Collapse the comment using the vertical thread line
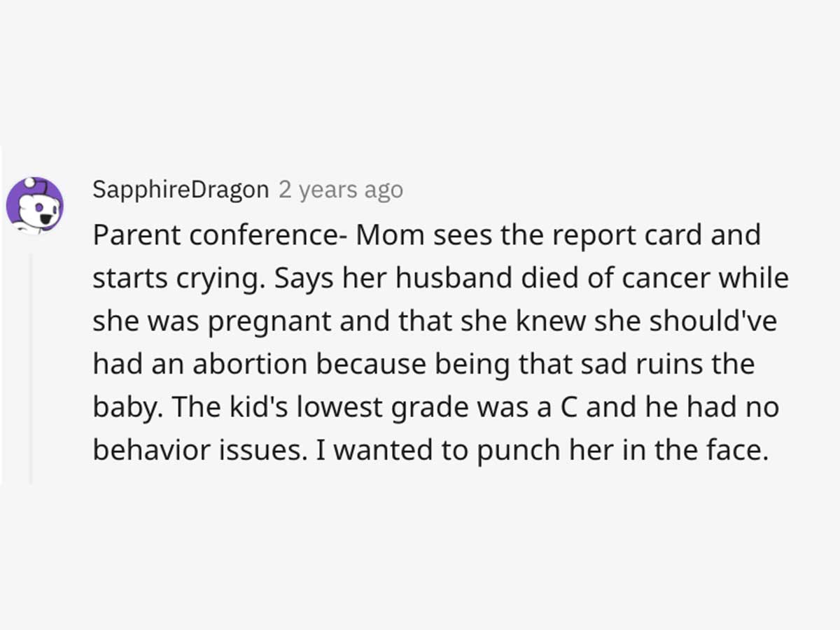Image resolution: width=840 pixels, height=630 pixels. pyautogui.click(x=30, y=369)
